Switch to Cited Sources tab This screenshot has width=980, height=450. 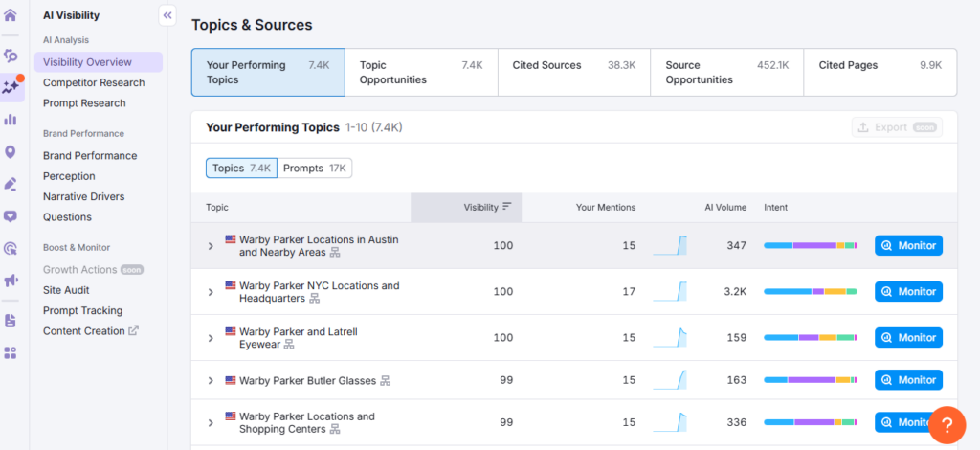pos(574,73)
